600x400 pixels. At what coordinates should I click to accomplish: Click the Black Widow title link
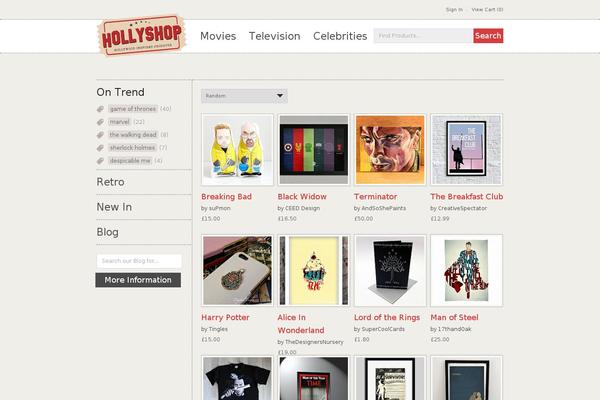302,197
